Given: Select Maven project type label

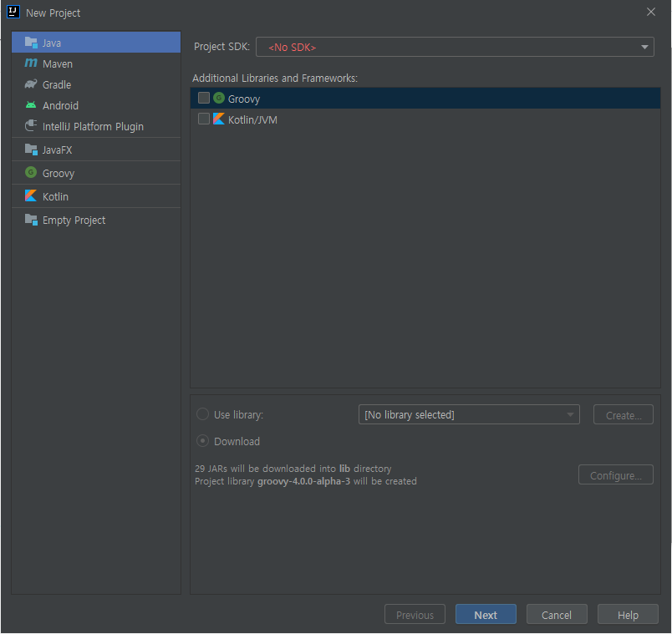Looking at the screenshot, I should (58, 63).
